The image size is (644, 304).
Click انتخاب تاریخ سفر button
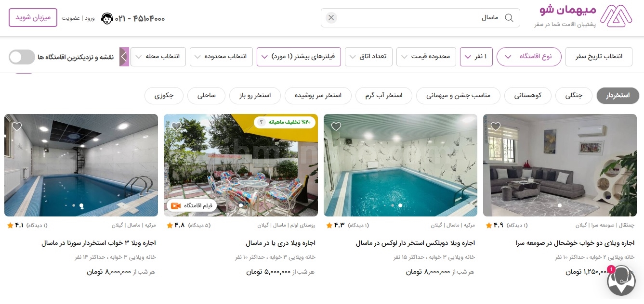pos(599,57)
